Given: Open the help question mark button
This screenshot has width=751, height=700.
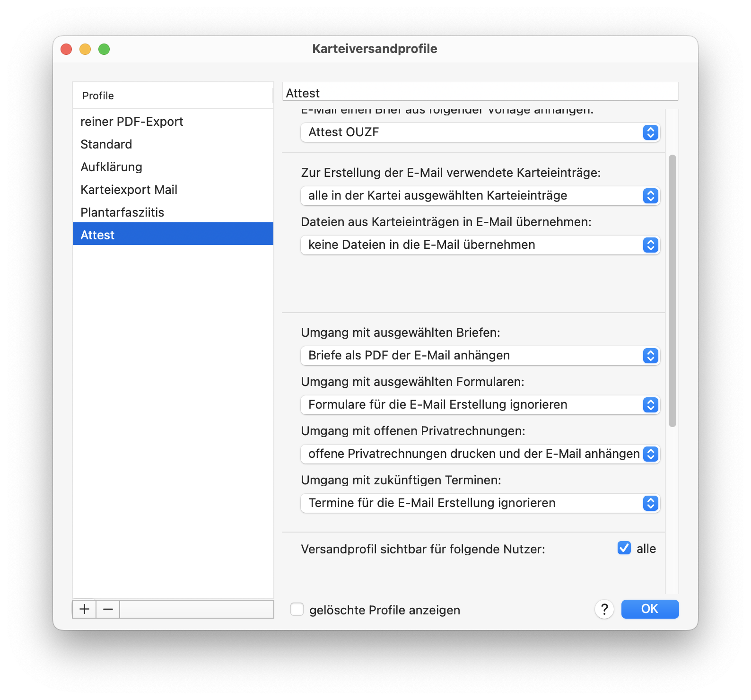Looking at the screenshot, I should tap(604, 609).
